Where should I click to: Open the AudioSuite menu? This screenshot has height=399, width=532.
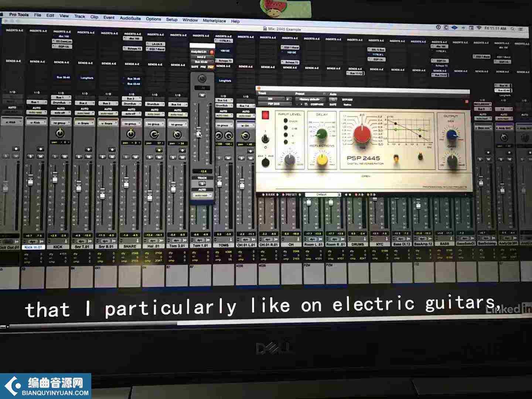tap(130, 18)
